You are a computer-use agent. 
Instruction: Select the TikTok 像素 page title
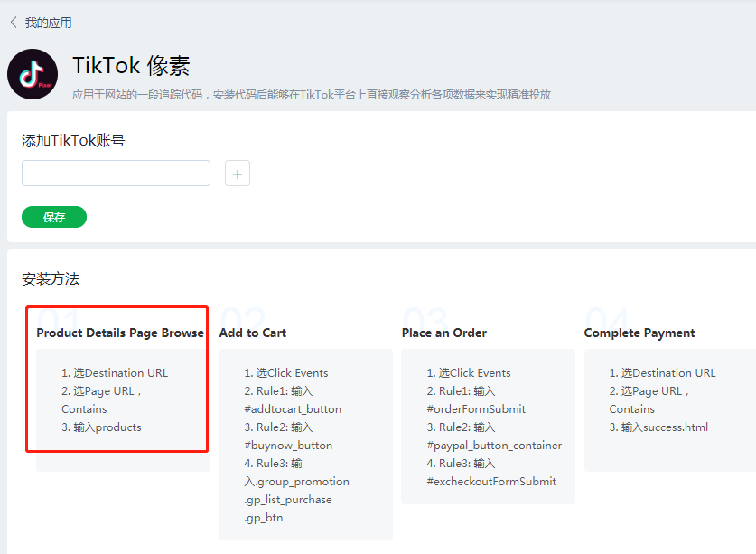coord(131,66)
